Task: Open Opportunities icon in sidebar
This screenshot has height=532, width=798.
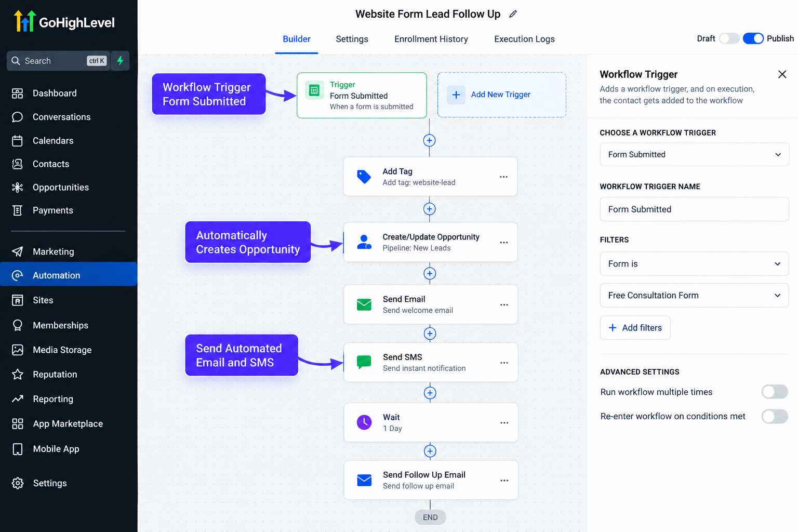Action: tap(18, 188)
